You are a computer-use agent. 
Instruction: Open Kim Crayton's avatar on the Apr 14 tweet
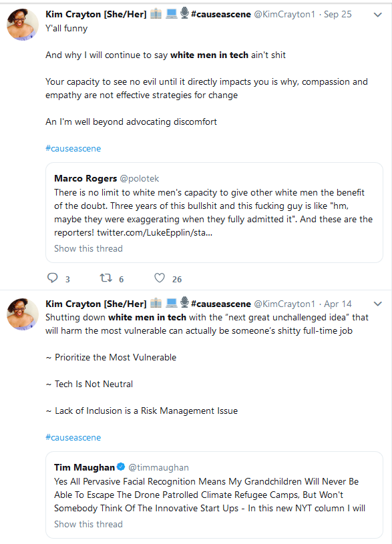click(23, 314)
